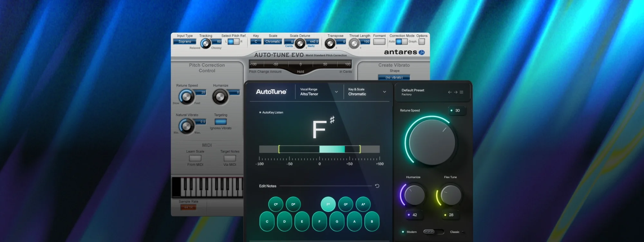Screen dimensions: 644x242
Task: Open the Key C selector in EVO
Action: coord(256,42)
